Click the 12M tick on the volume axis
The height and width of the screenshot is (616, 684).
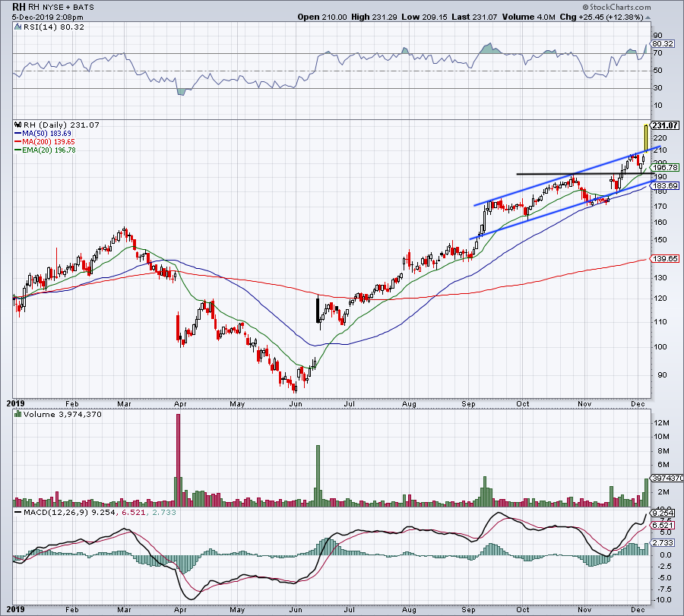pyautogui.click(x=661, y=423)
